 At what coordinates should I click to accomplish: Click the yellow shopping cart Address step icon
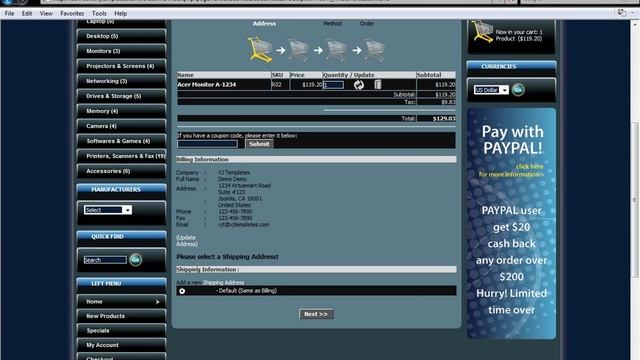coord(260,50)
